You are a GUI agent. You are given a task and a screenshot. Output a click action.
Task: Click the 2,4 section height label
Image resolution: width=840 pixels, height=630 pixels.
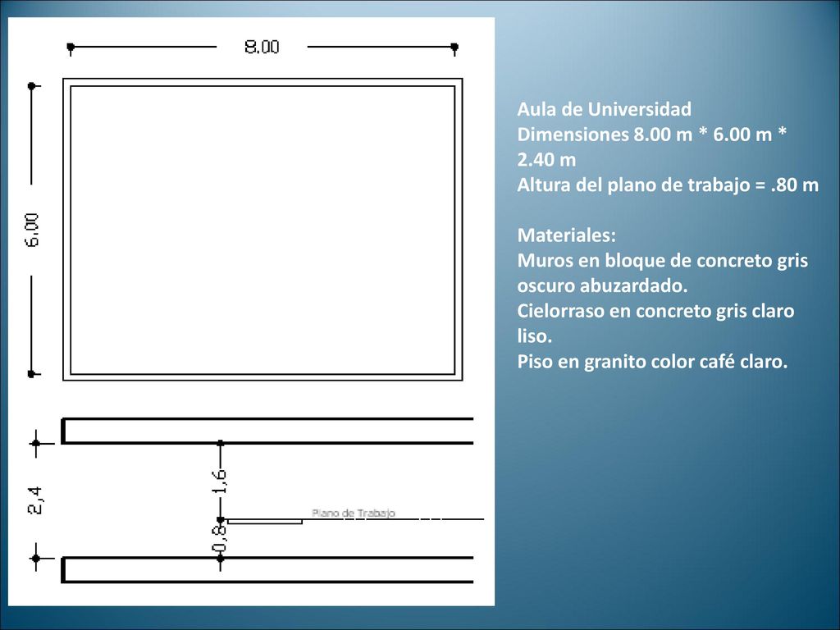34,500
